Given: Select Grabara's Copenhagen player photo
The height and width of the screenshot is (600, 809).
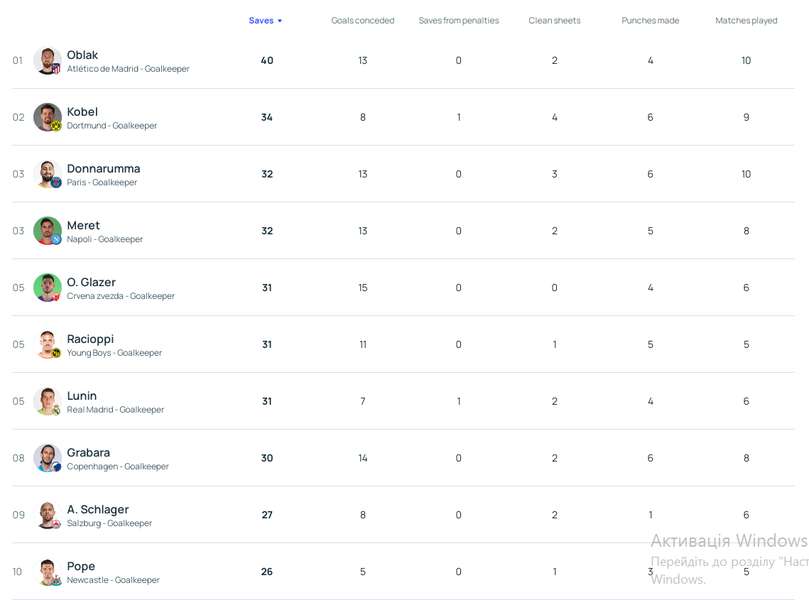Looking at the screenshot, I should click(x=47, y=458).
